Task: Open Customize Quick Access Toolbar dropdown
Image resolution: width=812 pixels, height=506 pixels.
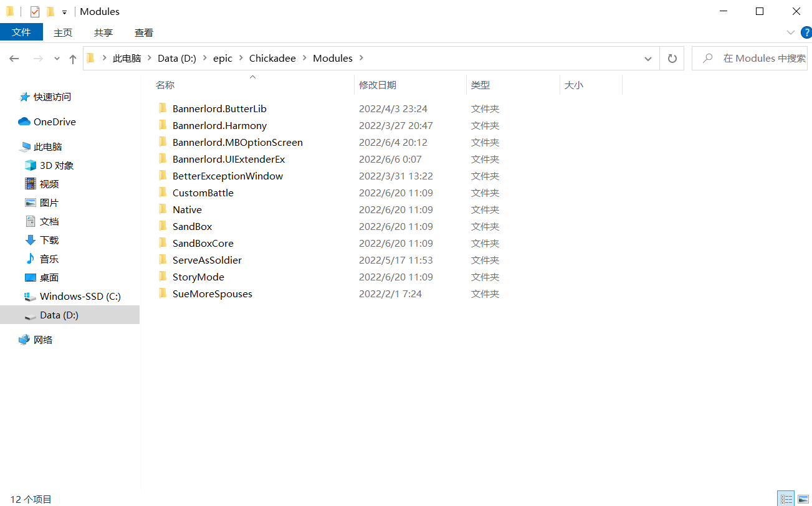Action: (64, 12)
